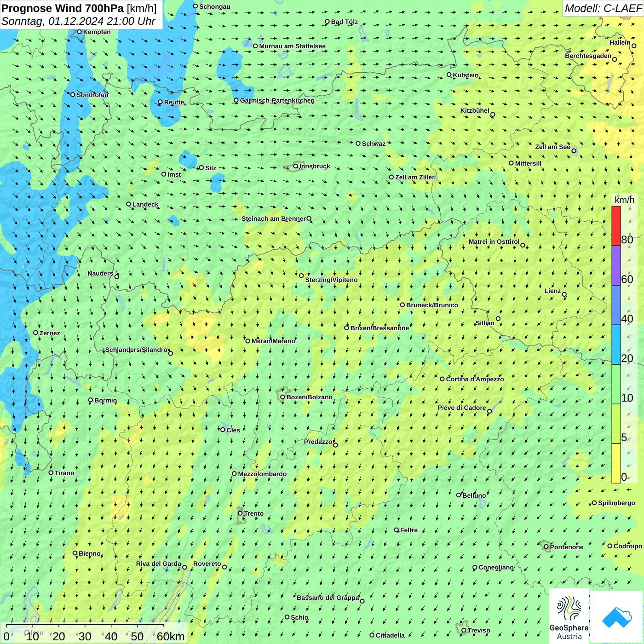Click the 'Reutte' label
Viewport: 644px width, 644px height.
click(x=174, y=102)
